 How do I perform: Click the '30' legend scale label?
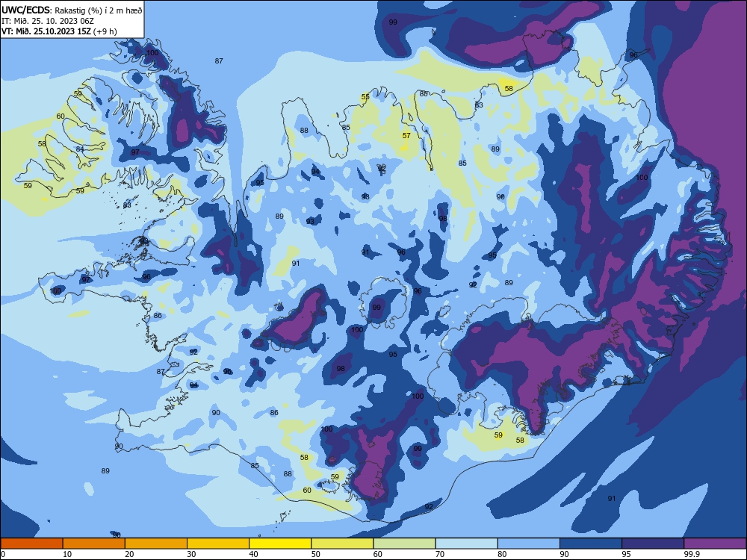pyautogui.click(x=191, y=554)
